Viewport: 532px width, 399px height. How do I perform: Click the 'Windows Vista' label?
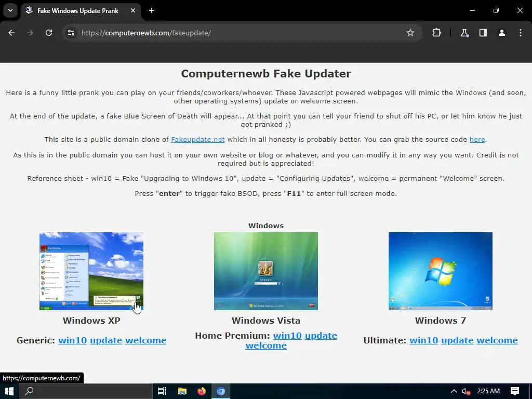tap(266, 321)
